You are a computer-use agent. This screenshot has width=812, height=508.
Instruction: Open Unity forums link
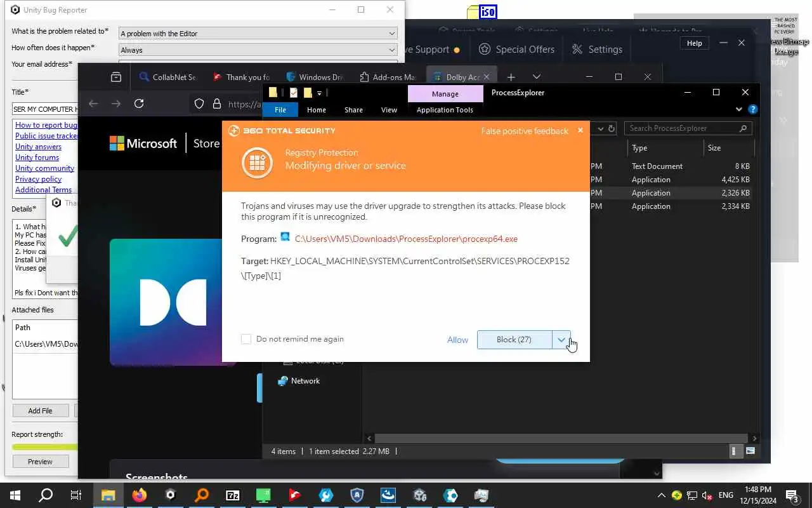37,157
